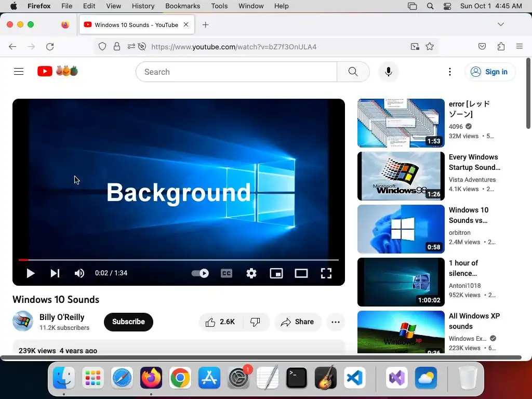Open the site permissions icon in address bar
This screenshot has height=399, width=532.
click(x=131, y=46)
